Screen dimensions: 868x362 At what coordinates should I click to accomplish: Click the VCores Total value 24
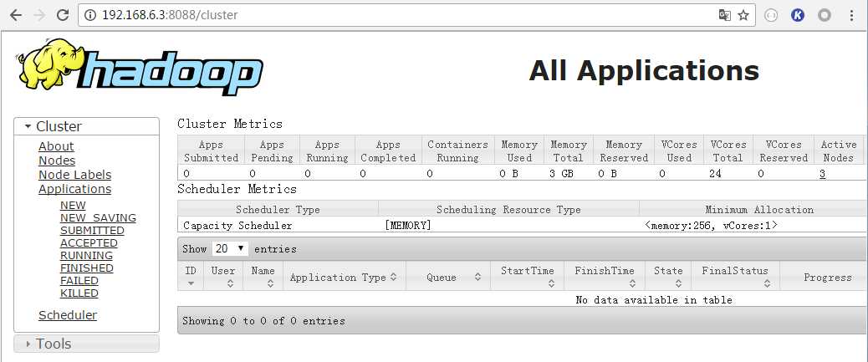pyautogui.click(x=715, y=174)
